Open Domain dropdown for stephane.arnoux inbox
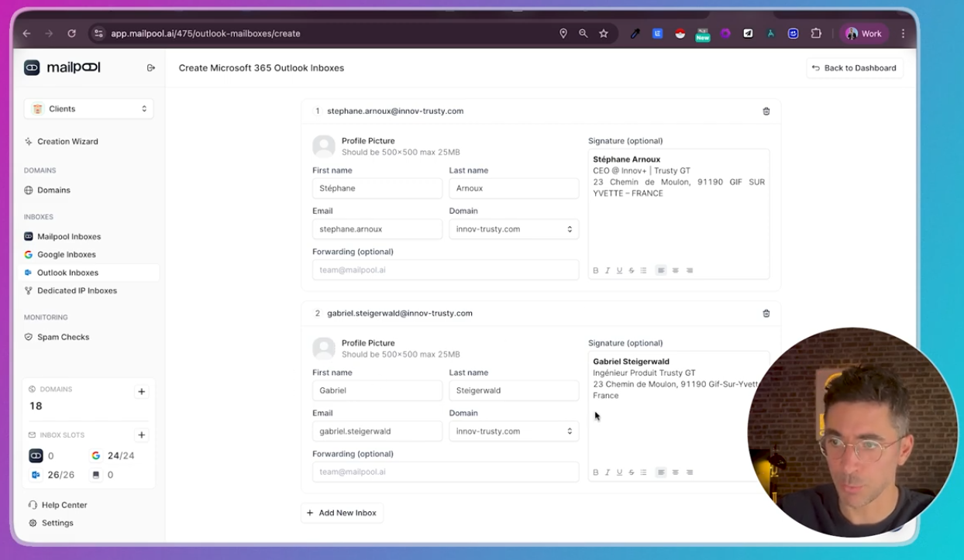 point(514,229)
